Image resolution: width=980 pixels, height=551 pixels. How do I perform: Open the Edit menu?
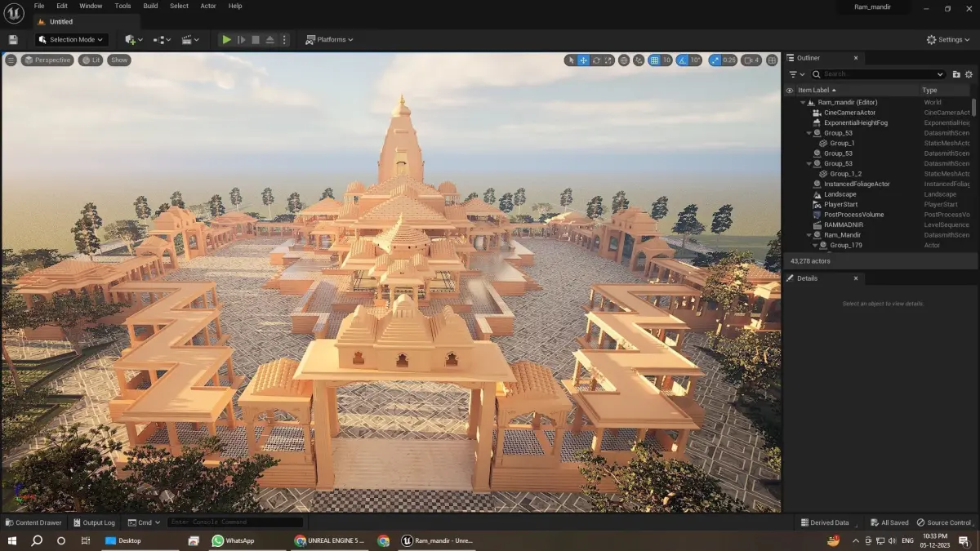click(x=62, y=6)
